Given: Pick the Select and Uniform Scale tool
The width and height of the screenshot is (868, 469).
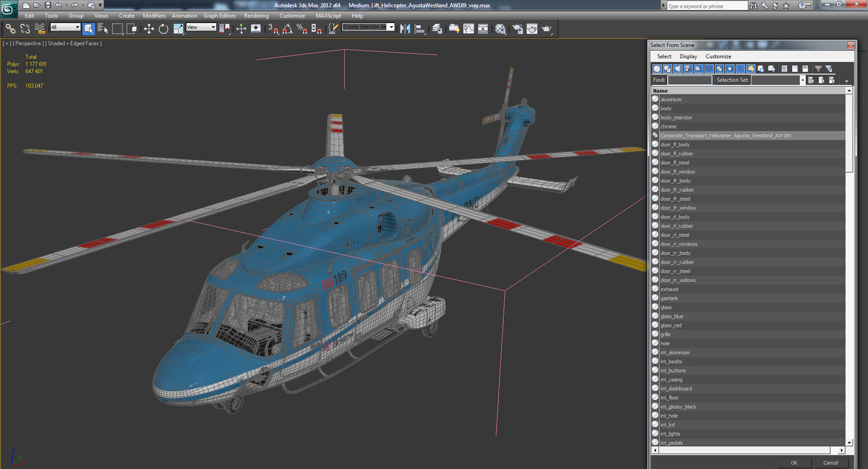Looking at the screenshot, I should point(178,28).
